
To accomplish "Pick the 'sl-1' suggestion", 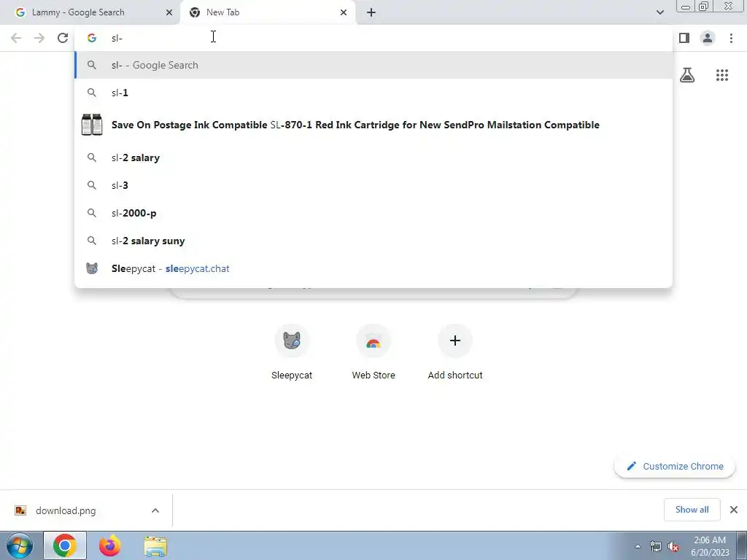I will point(373,93).
